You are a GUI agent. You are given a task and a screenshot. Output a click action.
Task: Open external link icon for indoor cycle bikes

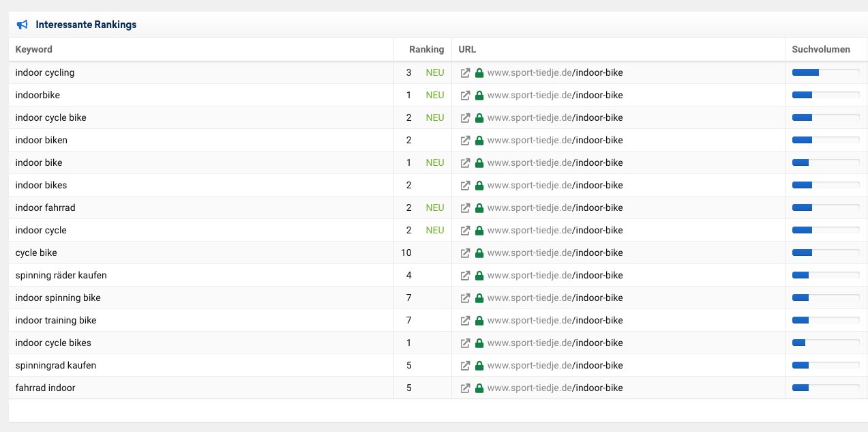465,343
